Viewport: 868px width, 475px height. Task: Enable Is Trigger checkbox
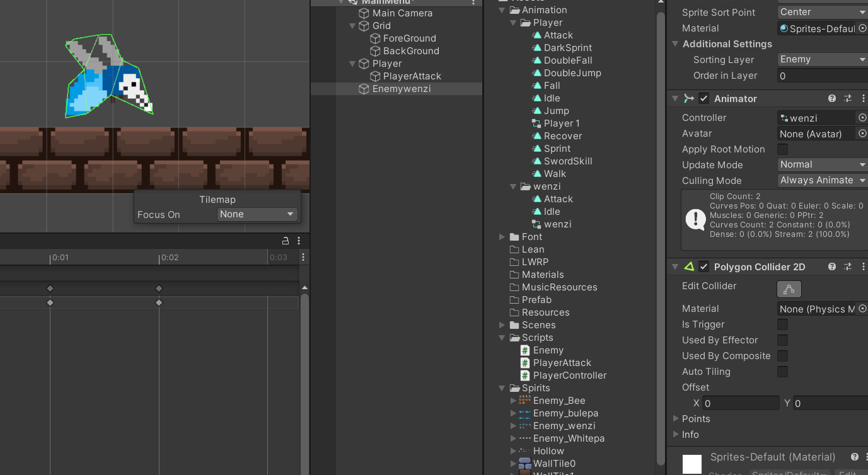click(782, 324)
